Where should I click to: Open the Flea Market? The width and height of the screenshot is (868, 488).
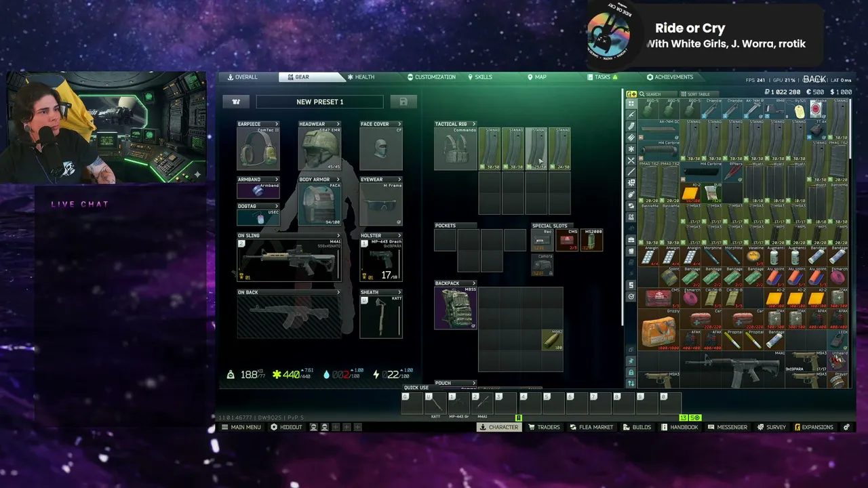591,427
